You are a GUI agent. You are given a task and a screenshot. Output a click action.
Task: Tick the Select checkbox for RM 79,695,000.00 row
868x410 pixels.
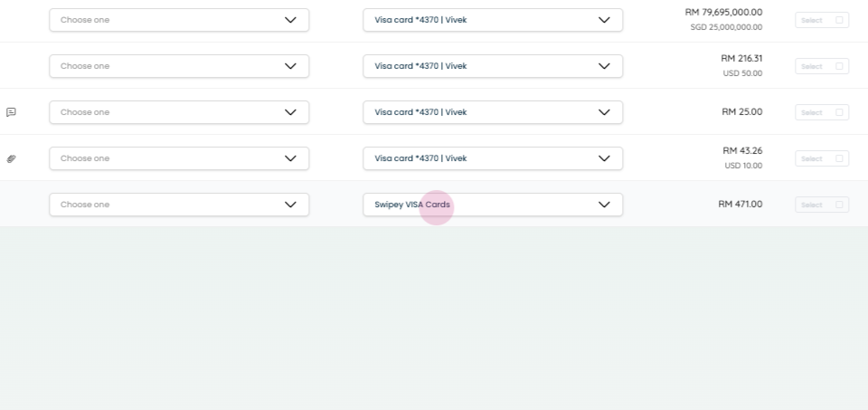pyautogui.click(x=839, y=20)
